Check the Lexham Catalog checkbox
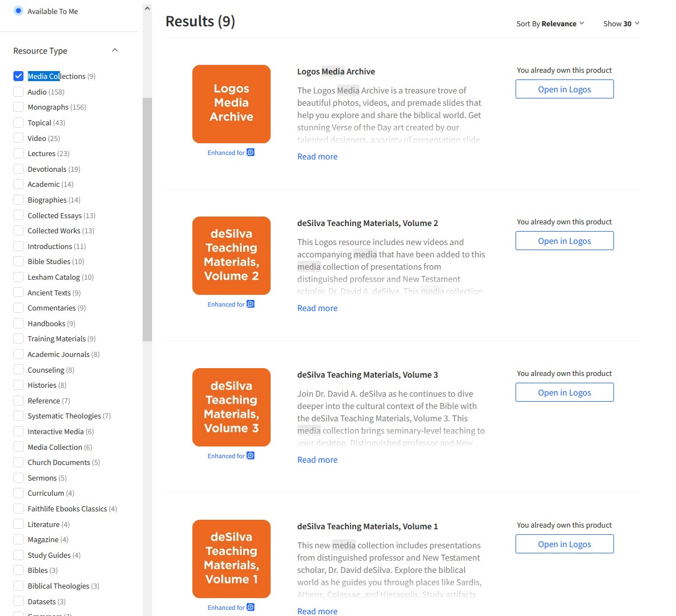The width and height of the screenshot is (676, 616). pos(18,277)
